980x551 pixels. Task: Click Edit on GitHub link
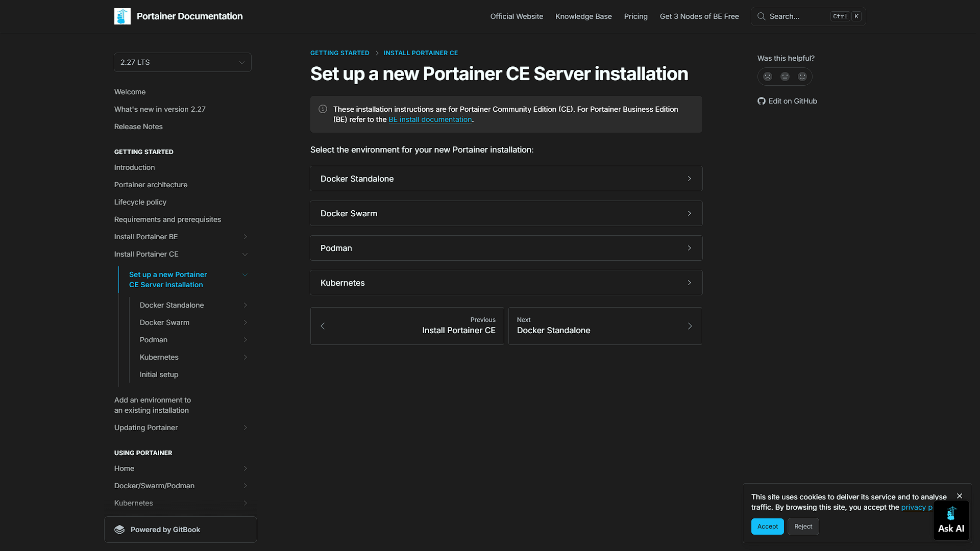787,101
